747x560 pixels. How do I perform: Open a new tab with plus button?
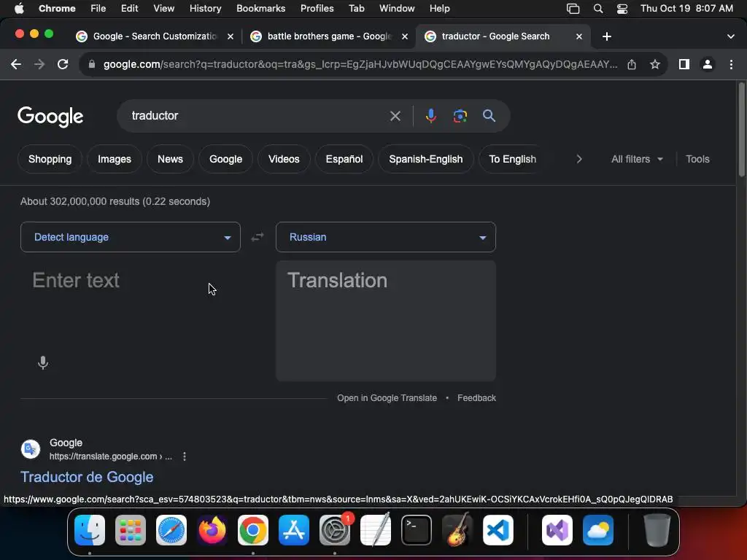pyautogui.click(x=606, y=36)
